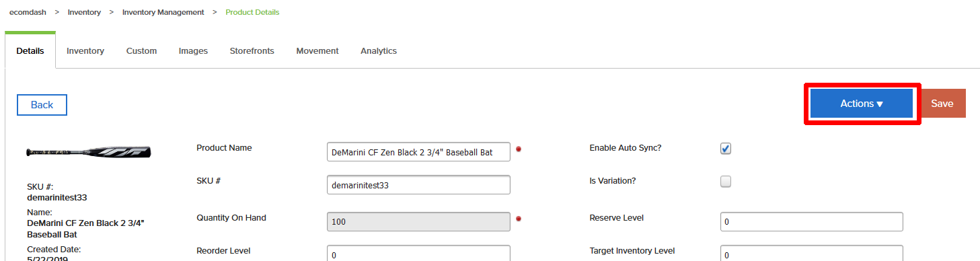Check the Is Variation checkbox
The width and height of the screenshot is (980, 261).
(x=726, y=181)
